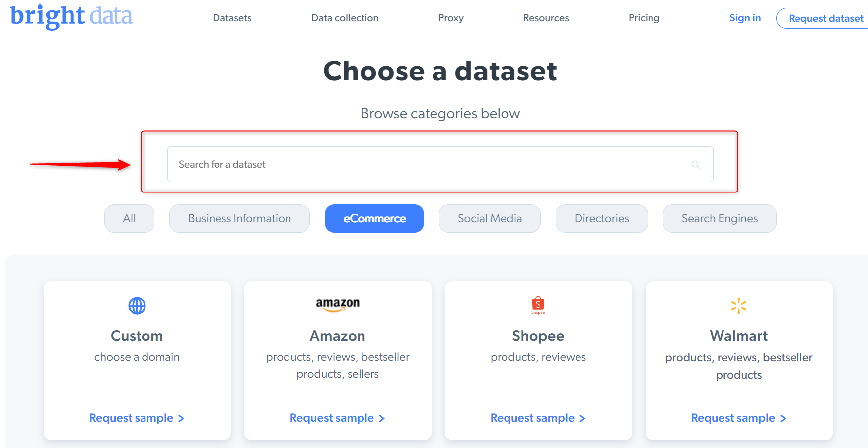Click the Bright Data logo

pyautogui.click(x=71, y=16)
